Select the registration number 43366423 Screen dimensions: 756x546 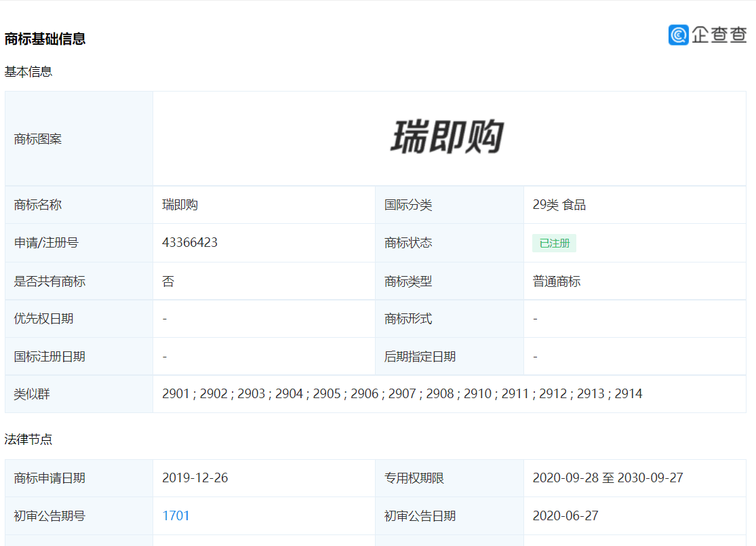coord(190,243)
